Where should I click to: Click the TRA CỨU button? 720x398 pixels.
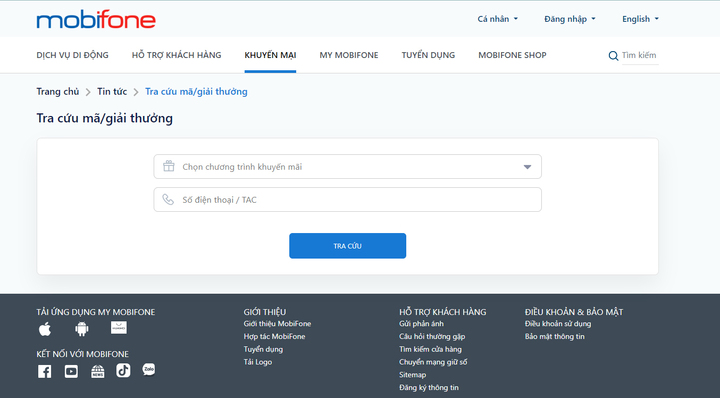(x=348, y=246)
